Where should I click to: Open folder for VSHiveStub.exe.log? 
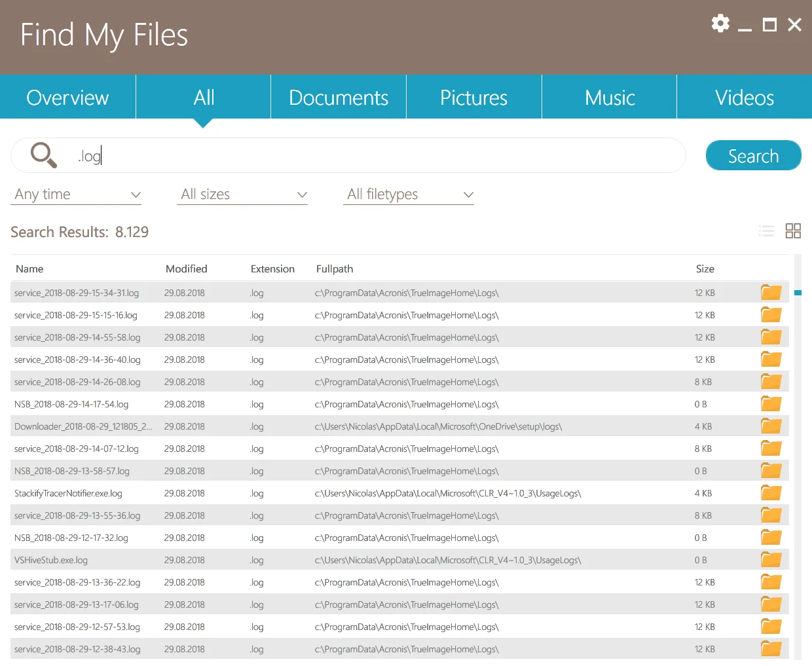point(771,559)
